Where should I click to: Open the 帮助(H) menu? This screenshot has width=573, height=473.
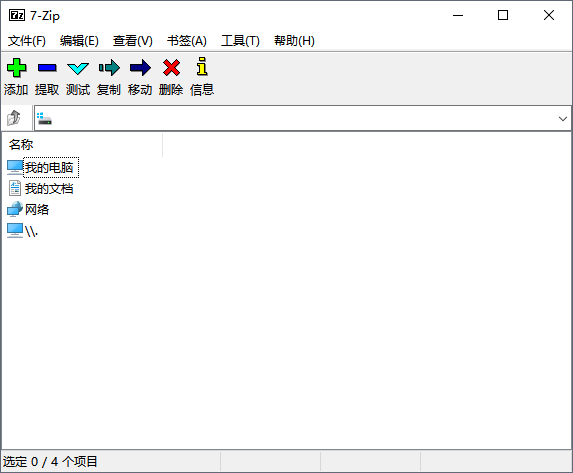(294, 41)
